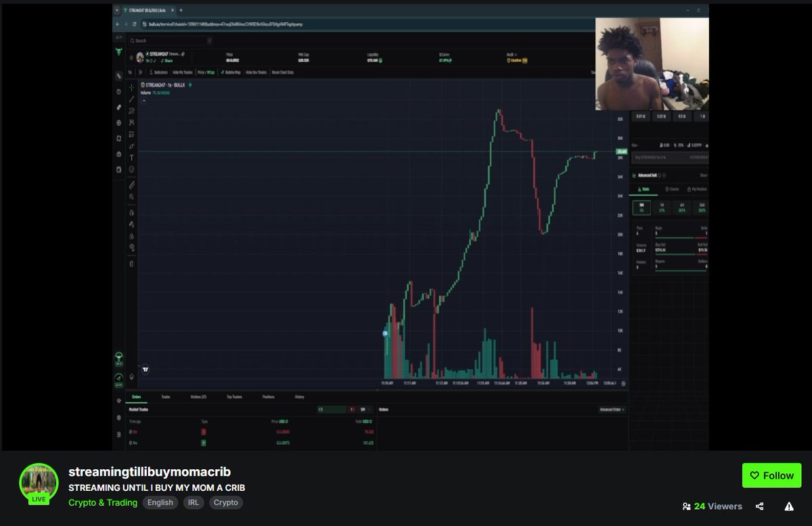Click the BullX bull logo icon

click(x=119, y=51)
